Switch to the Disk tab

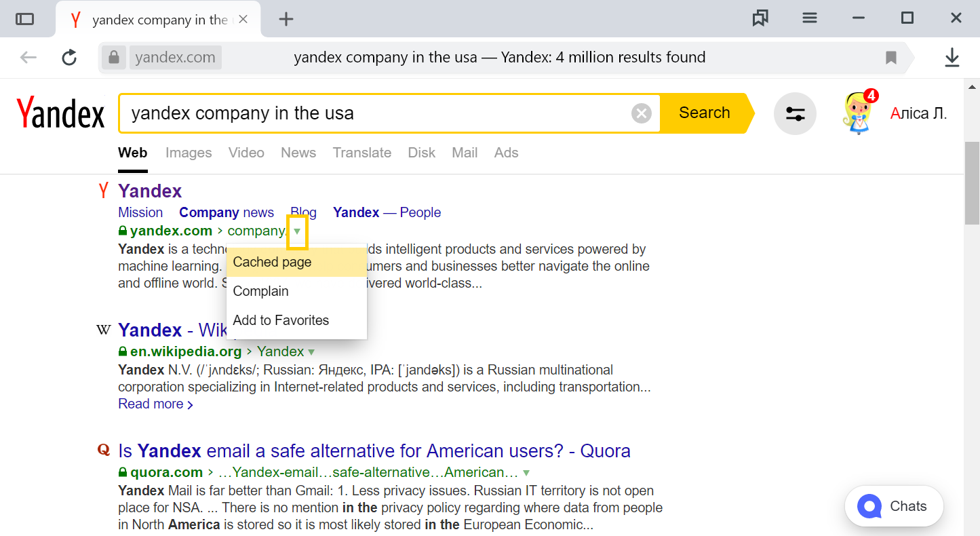[422, 153]
